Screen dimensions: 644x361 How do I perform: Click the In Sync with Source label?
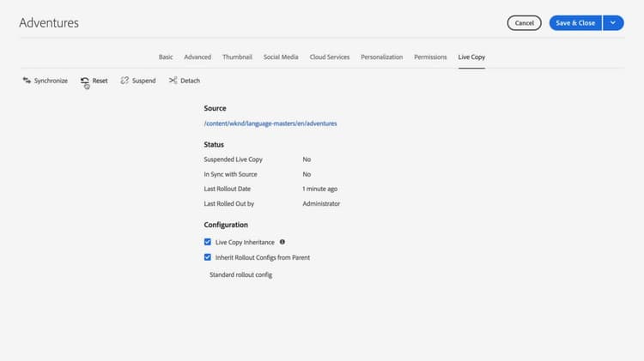coord(230,174)
